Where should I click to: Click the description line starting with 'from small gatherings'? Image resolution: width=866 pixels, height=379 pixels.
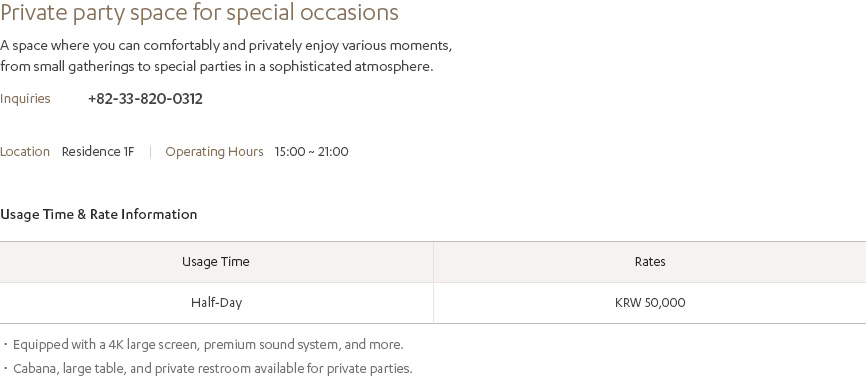216,67
